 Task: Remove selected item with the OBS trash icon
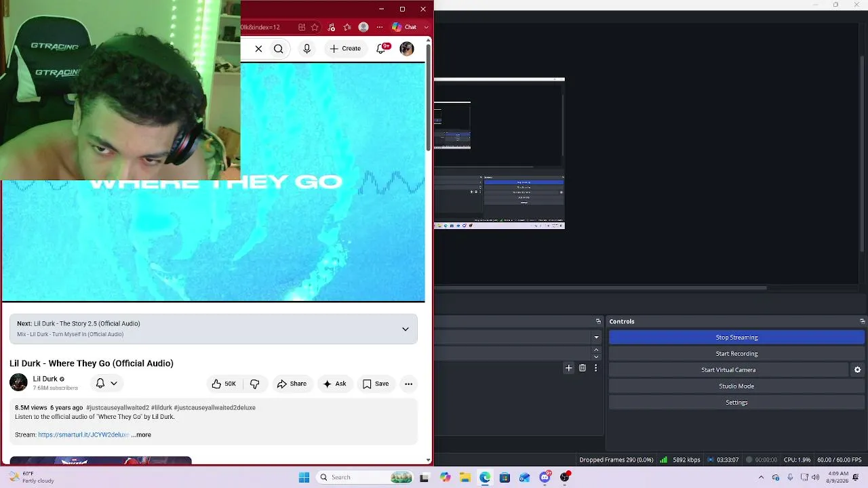point(583,368)
